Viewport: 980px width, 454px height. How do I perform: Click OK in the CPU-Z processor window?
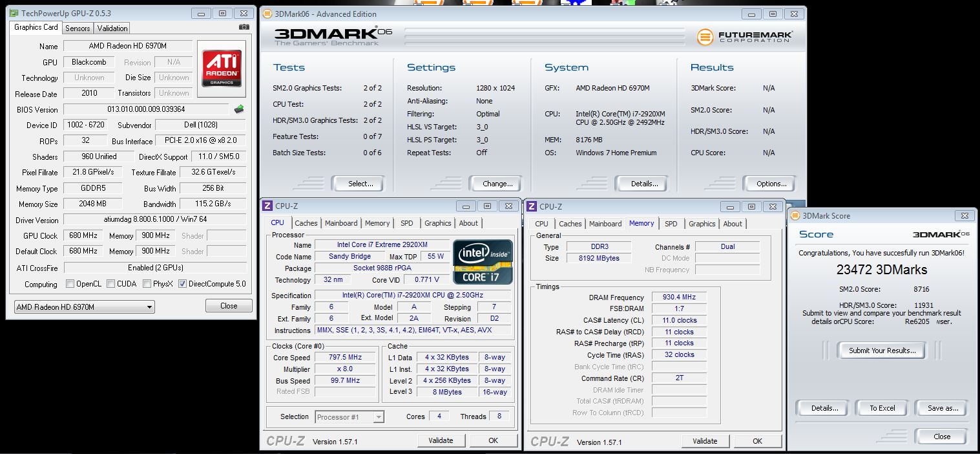[x=494, y=440]
